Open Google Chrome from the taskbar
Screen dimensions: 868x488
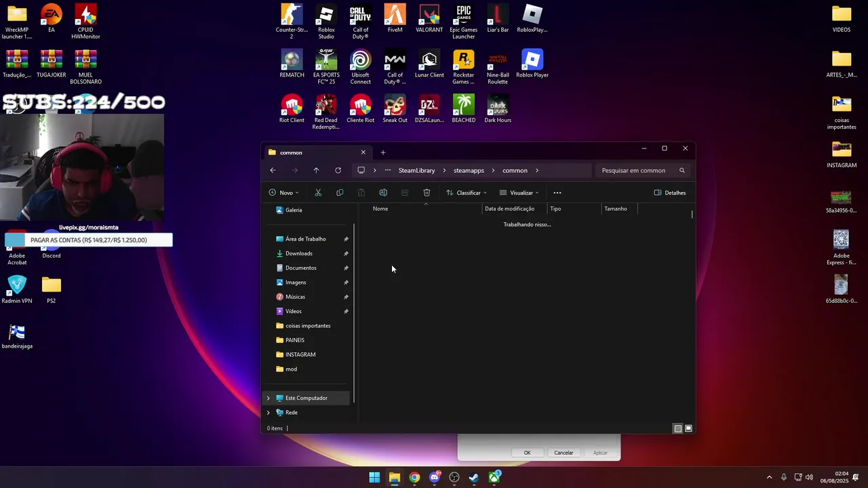pos(414,477)
